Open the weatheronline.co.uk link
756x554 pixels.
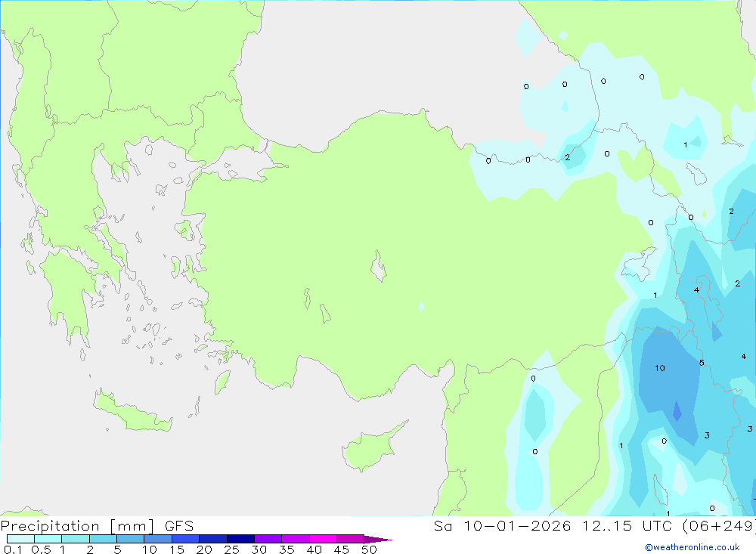(x=692, y=547)
